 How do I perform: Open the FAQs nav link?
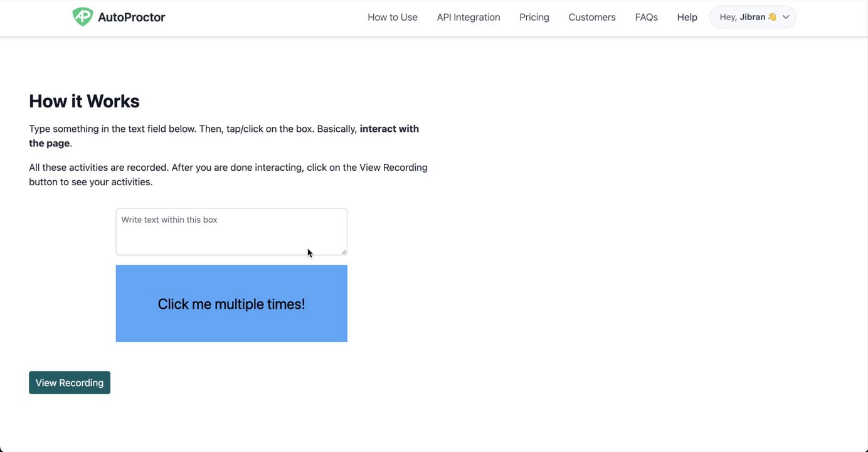click(647, 18)
